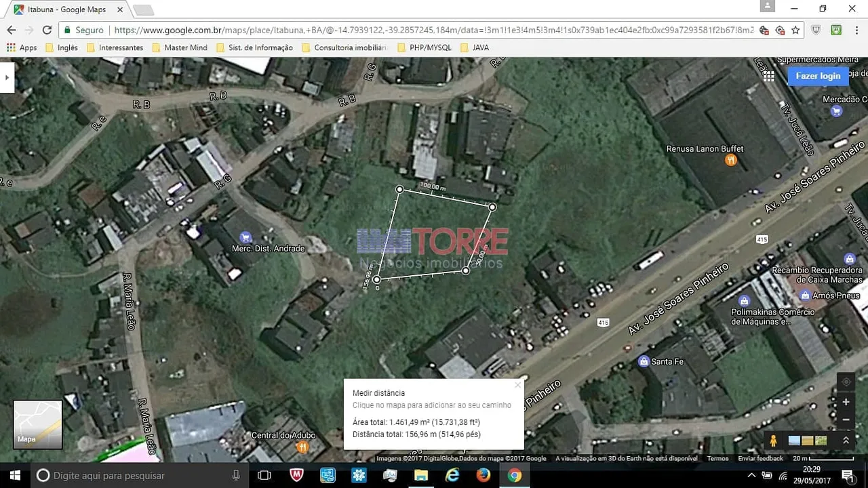This screenshot has height=488, width=868.
Task: Open the Windows Start menu
Action: click(15, 475)
